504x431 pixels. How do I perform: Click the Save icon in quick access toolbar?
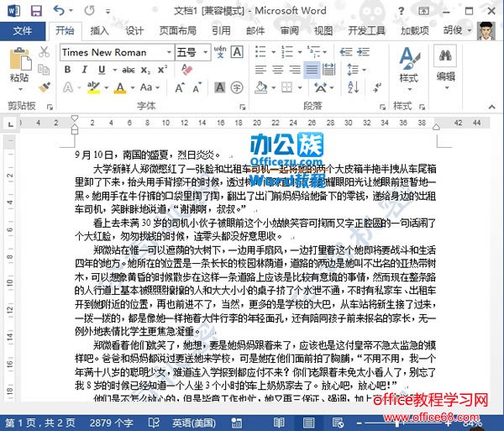[36, 11]
